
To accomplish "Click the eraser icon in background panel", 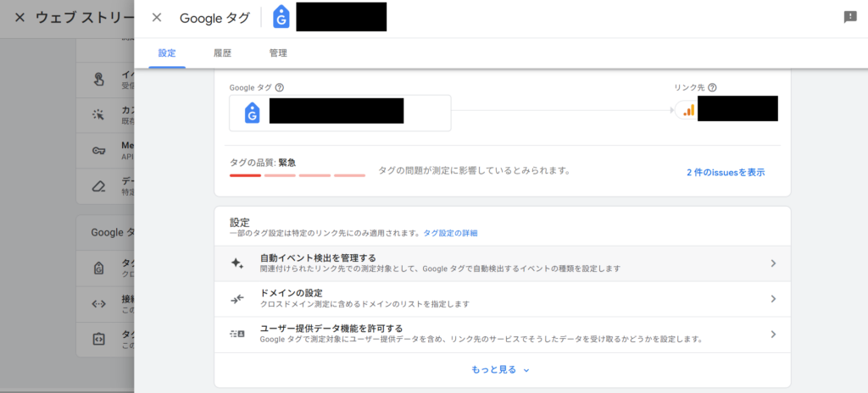I will coord(98,186).
